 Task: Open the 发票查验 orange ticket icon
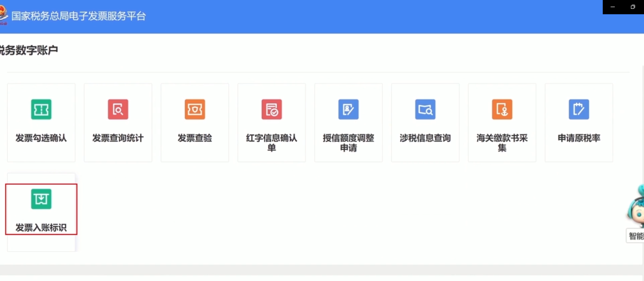click(194, 109)
